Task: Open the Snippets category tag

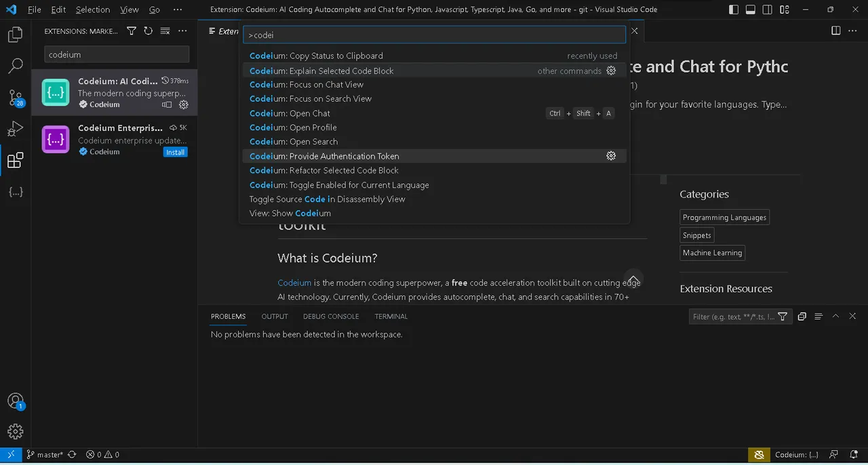Action: (x=697, y=235)
